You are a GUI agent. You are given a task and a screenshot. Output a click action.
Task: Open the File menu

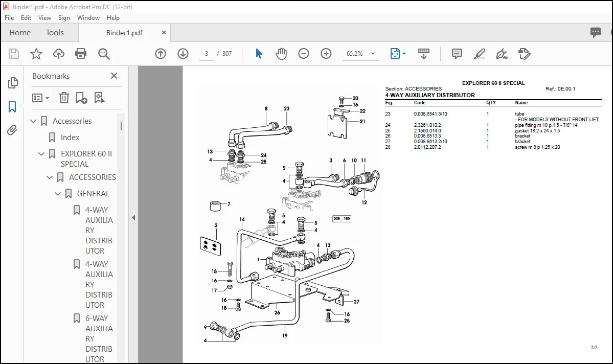pyautogui.click(x=9, y=17)
